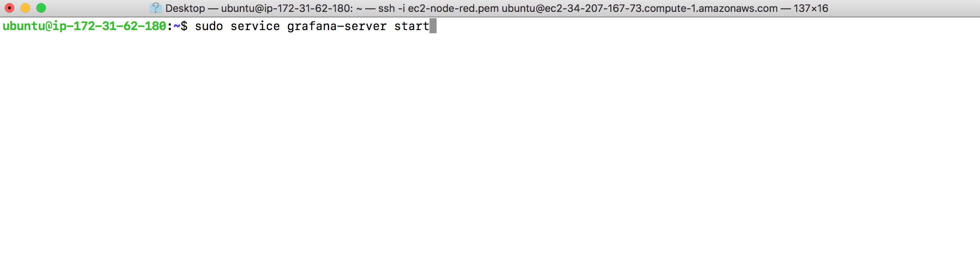Click "grafana-server" in the command line
Screen dimensions: 980x262
337,26
